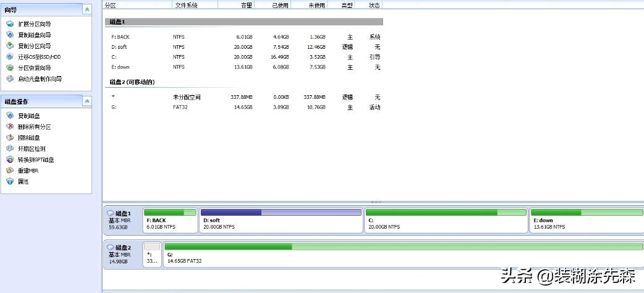Select the G: 14.65GB FAT32 block in the disk map
The width and height of the screenshot is (644, 293).
pyautogui.click(x=404, y=255)
